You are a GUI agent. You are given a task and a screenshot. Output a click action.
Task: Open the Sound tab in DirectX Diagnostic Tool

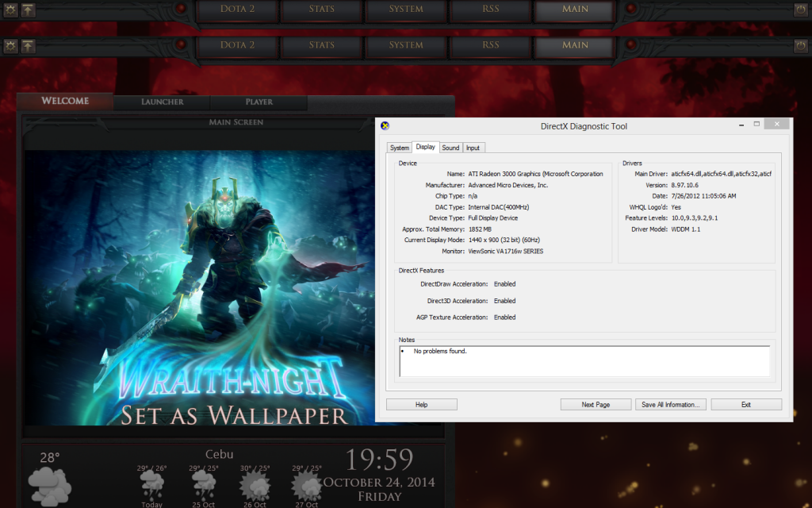[x=450, y=148]
